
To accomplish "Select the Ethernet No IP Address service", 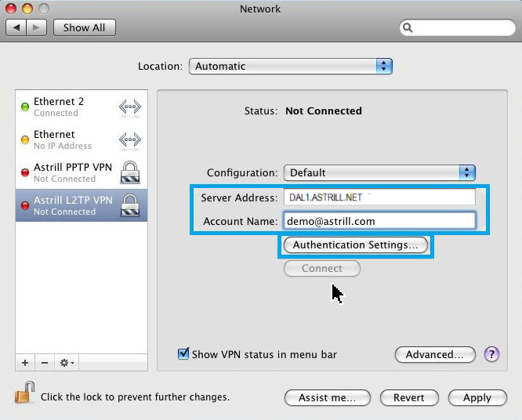I will (x=82, y=139).
